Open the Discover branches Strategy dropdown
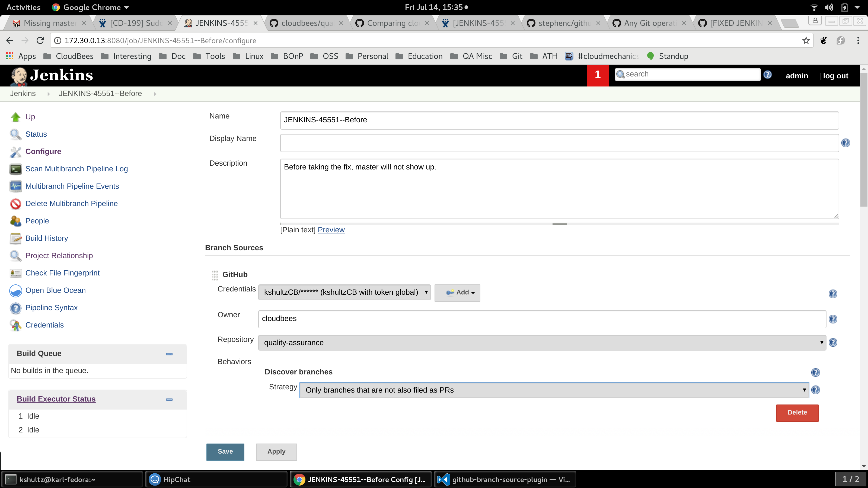The width and height of the screenshot is (868, 488). tap(554, 390)
